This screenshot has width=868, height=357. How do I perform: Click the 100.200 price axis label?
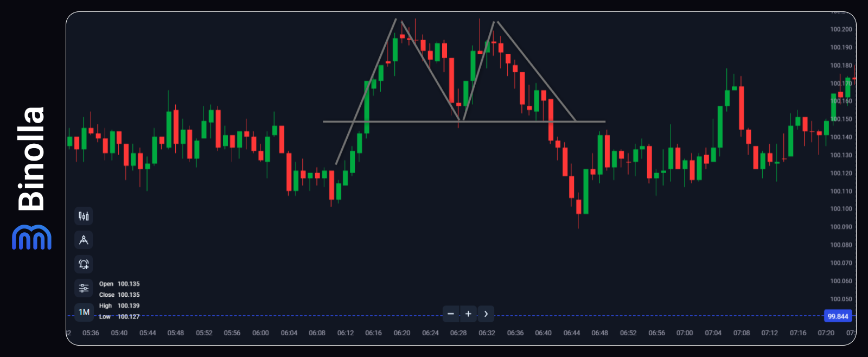[841, 29]
